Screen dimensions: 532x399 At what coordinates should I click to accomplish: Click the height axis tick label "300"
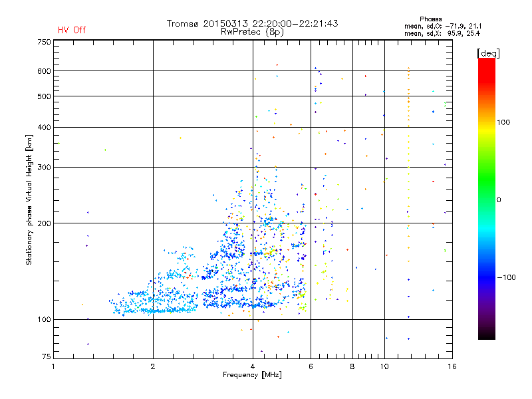click(44, 167)
